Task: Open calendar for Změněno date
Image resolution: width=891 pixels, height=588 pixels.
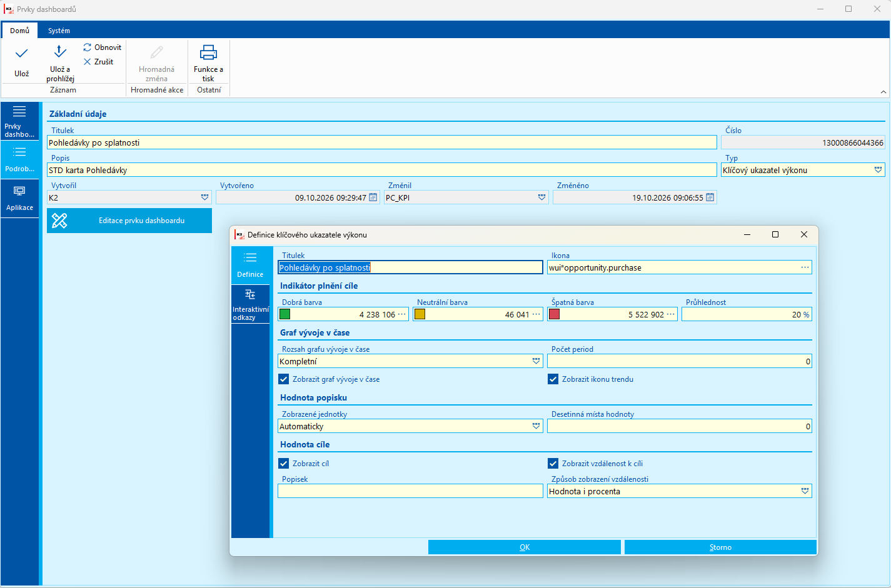Action: [710, 197]
